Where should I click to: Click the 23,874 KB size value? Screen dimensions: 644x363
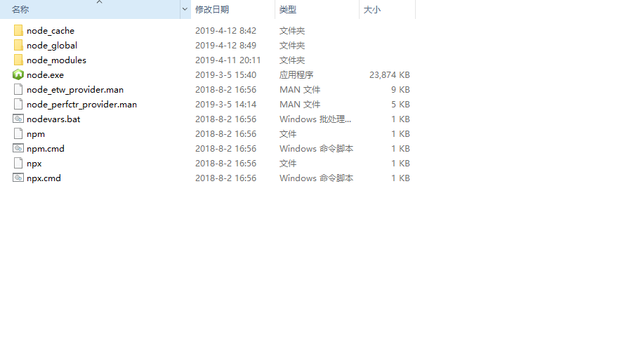pos(389,75)
